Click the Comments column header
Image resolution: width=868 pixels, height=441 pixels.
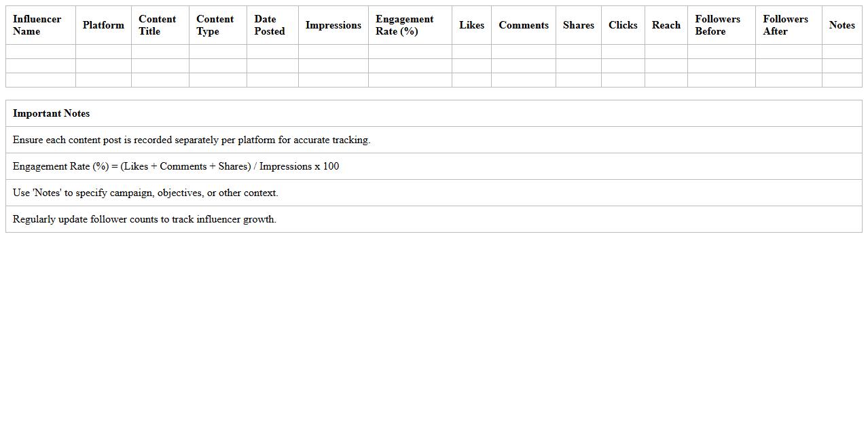coord(523,25)
